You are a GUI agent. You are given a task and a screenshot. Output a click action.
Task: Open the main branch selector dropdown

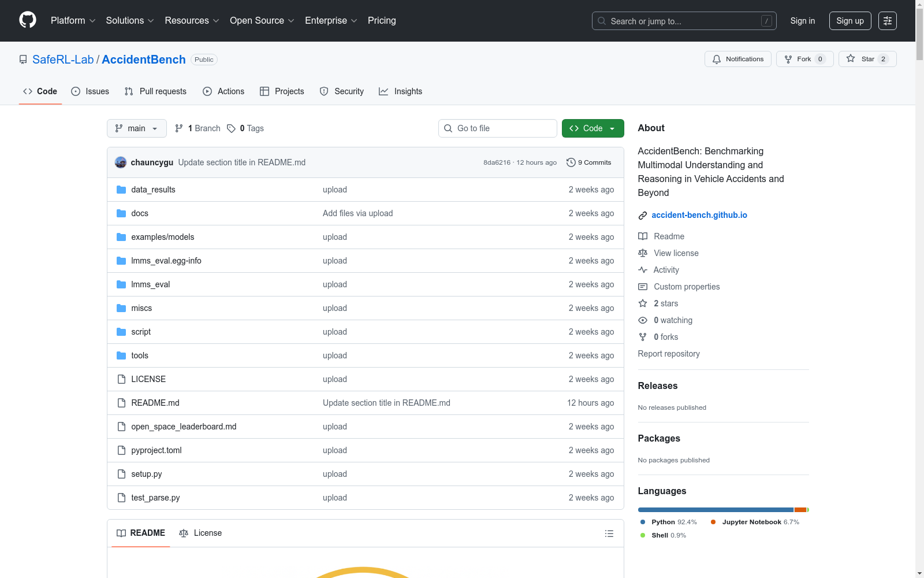[137, 128]
